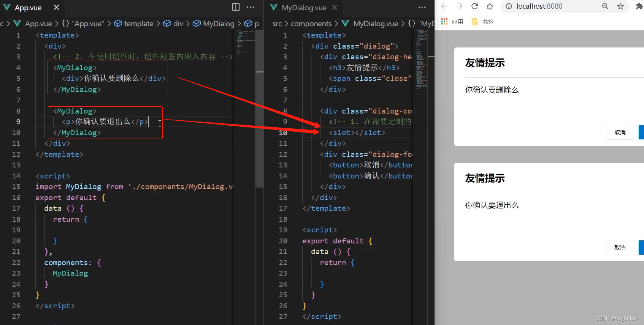
Task: Click the <slot></slot> code line
Action: [x=357, y=133]
